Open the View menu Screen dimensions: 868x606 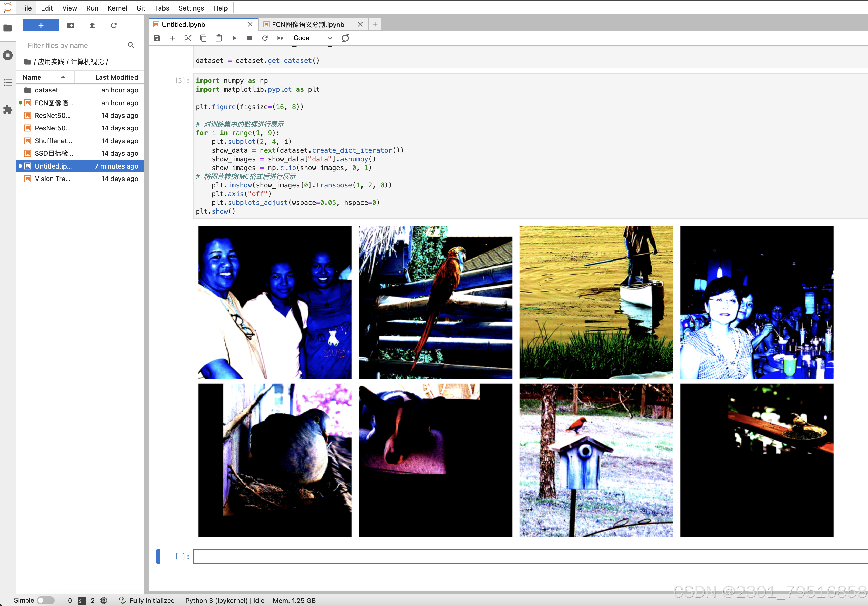coord(70,8)
